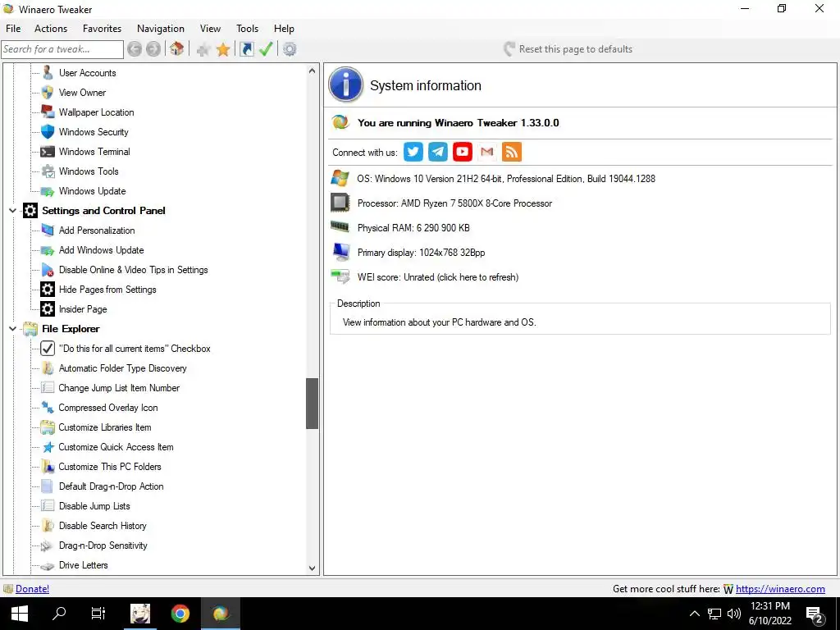Open the RSS feed icon
Image resolution: width=840 pixels, height=630 pixels.
(512, 152)
